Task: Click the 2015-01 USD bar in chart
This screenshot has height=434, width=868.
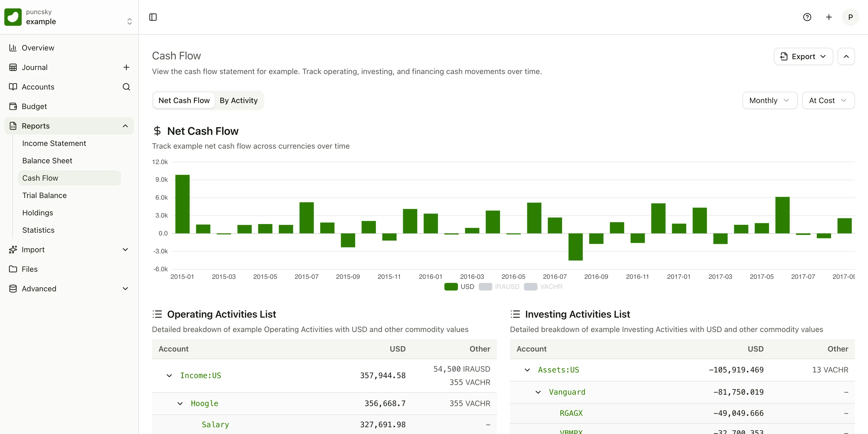Action: [182, 204]
